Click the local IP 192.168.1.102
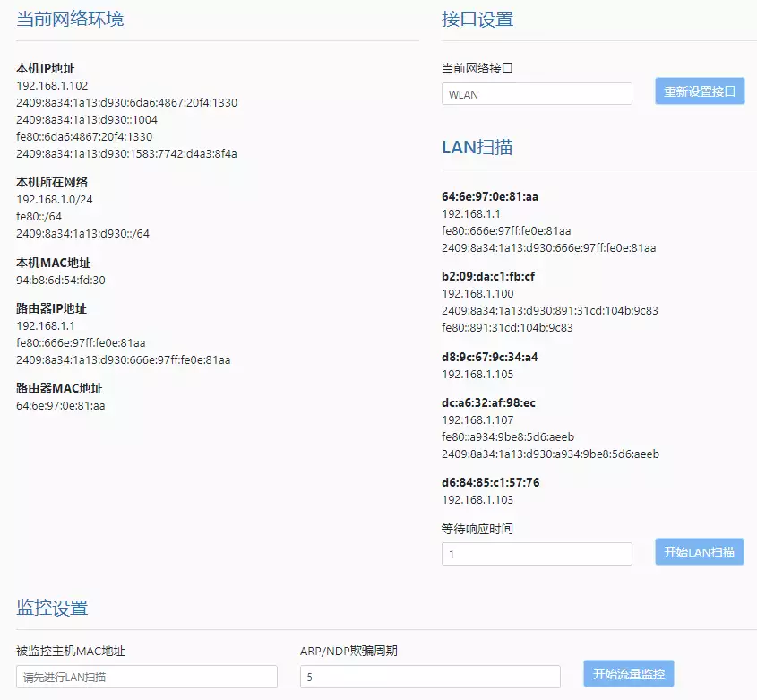 pyautogui.click(x=52, y=86)
